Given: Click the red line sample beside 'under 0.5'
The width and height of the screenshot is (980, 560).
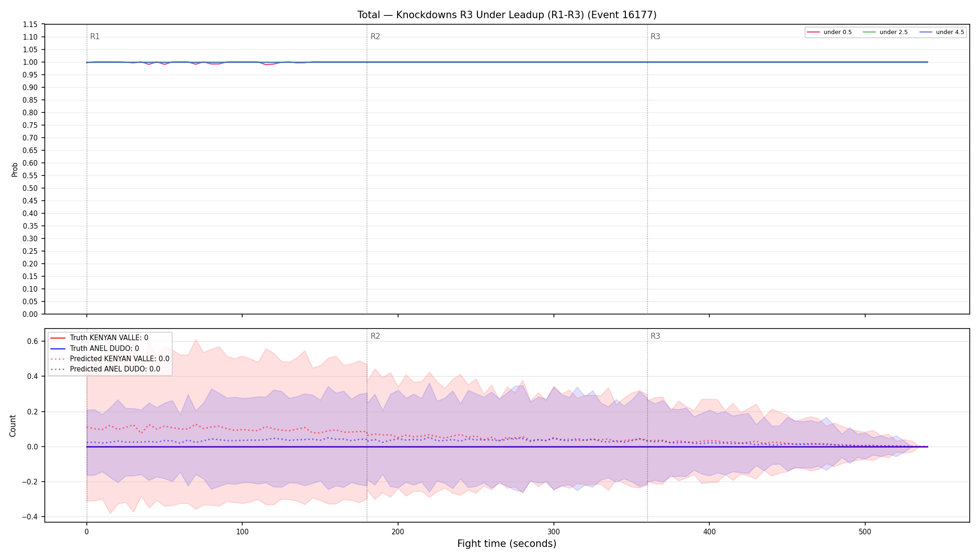Looking at the screenshot, I should point(813,32).
